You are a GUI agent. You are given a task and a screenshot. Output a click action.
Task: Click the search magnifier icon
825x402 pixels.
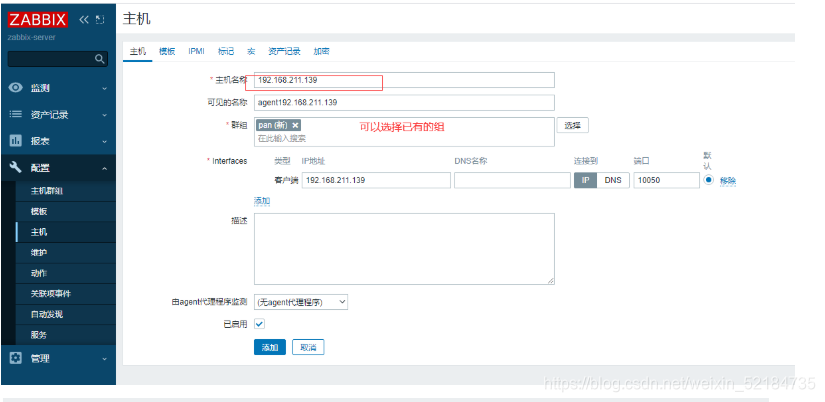99,59
